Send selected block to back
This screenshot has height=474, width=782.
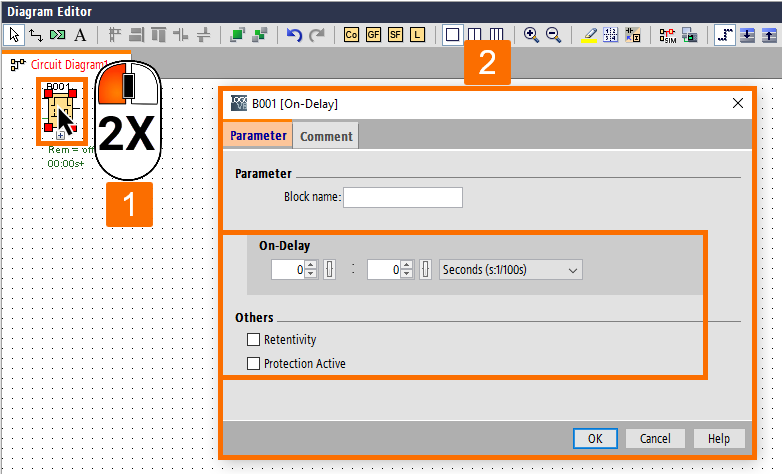[259, 35]
